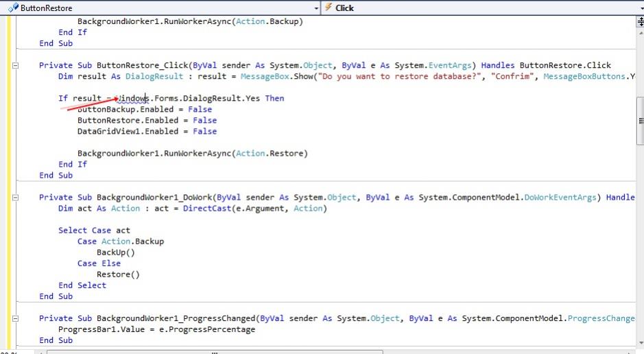Click Action.Restore argument in RunWorkerAsync call
This screenshot has height=354, width=644.
point(270,154)
